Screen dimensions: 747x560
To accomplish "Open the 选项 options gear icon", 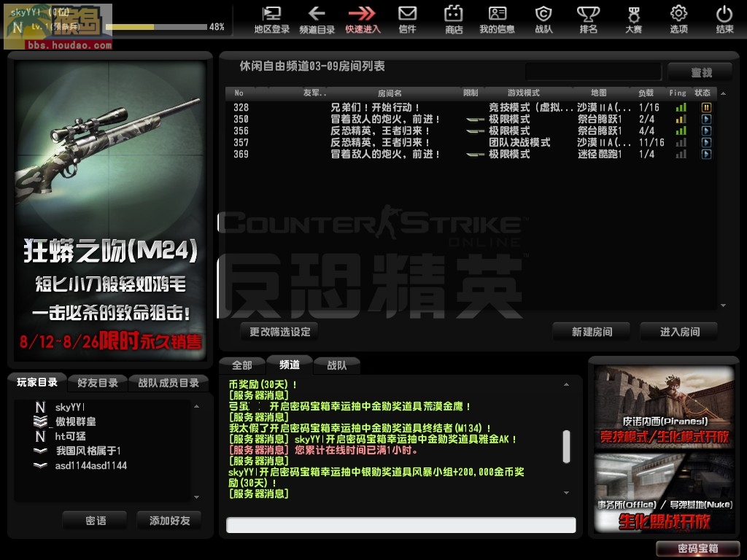I will tap(679, 20).
